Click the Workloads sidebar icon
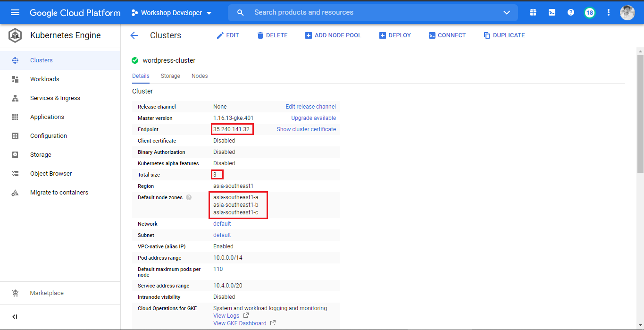 pyautogui.click(x=15, y=79)
